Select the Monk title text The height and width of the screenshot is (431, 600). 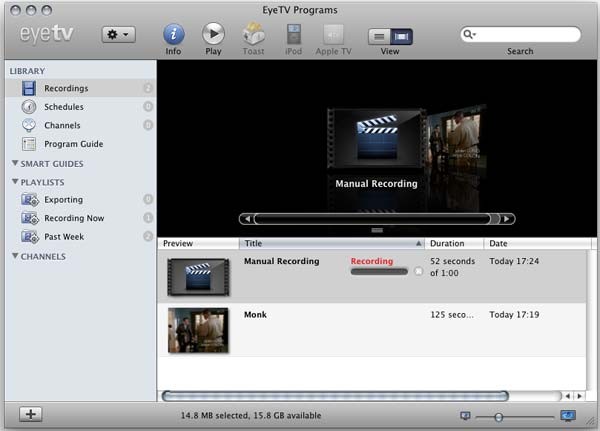tap(255, 315)
